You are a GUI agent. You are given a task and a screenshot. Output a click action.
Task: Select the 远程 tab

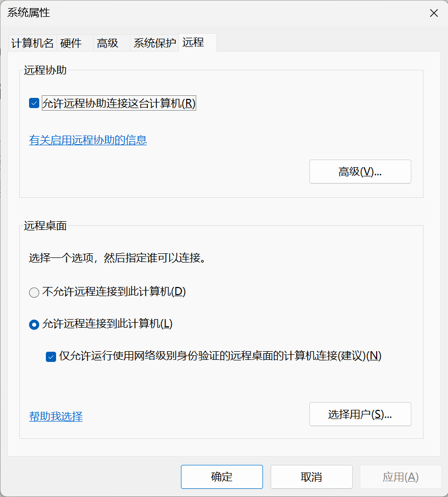coord(193,43)
